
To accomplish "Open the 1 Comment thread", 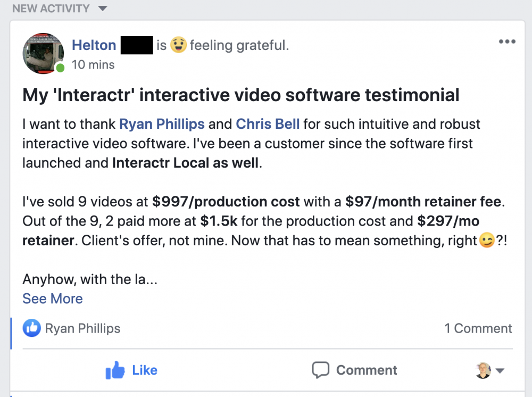I will (478, 328).
